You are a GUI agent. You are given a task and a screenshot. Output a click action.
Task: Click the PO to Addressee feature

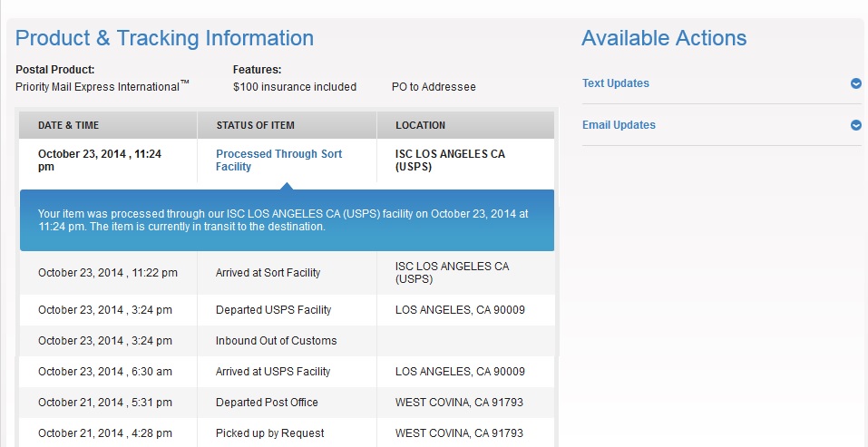click(x=434, y=87)
